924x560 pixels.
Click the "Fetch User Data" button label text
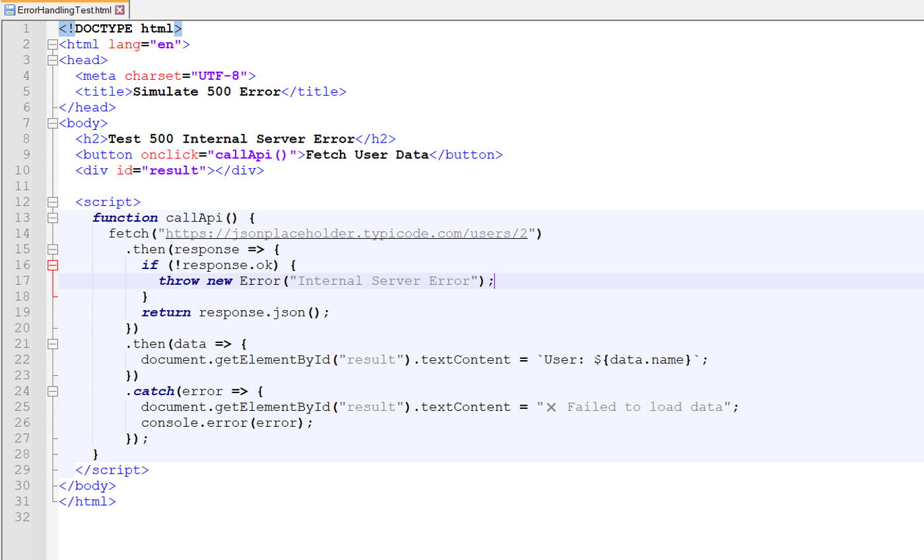pyautogui.click(x=368, y=155)
